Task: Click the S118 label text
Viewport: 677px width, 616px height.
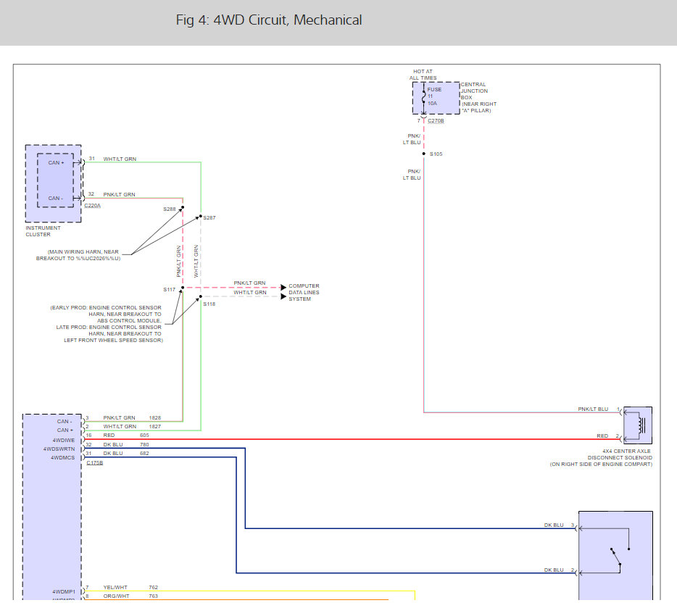Action: click(209, 304)
